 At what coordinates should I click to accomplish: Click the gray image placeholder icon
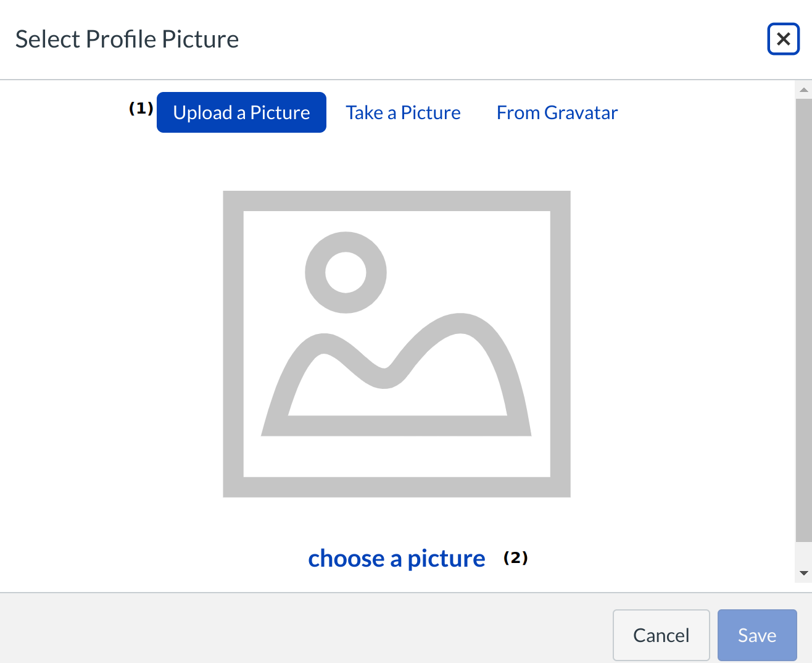point(396,344)
